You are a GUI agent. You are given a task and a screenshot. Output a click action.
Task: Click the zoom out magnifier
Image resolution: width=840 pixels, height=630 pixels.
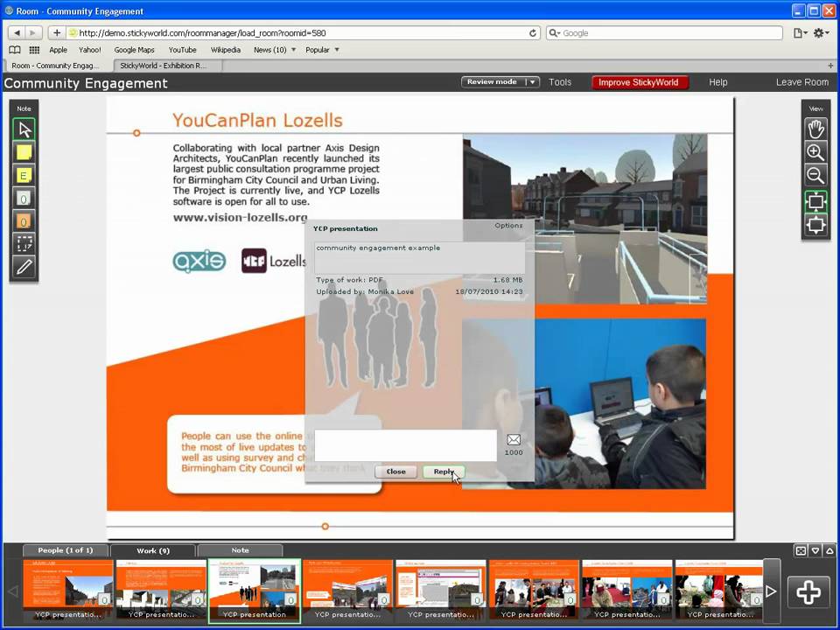pos(815,176)
